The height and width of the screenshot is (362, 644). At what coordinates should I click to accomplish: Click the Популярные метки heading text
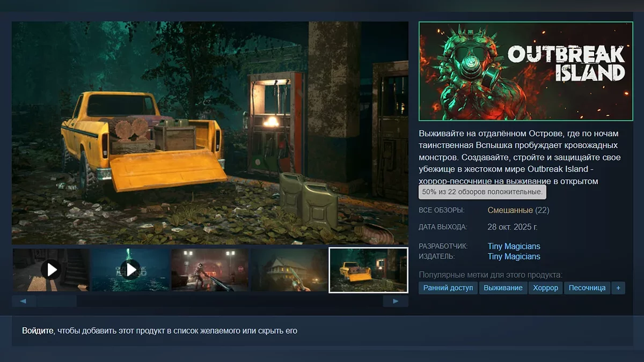pos(491,275)
